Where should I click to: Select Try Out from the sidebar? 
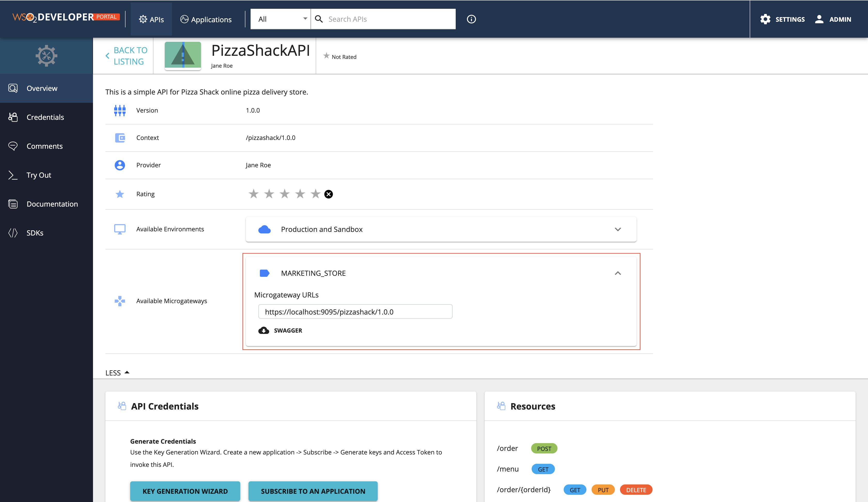click(38, 175)
